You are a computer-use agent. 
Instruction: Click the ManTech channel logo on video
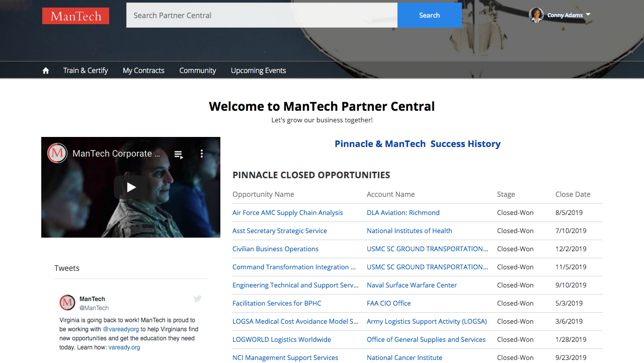(57, 153)
